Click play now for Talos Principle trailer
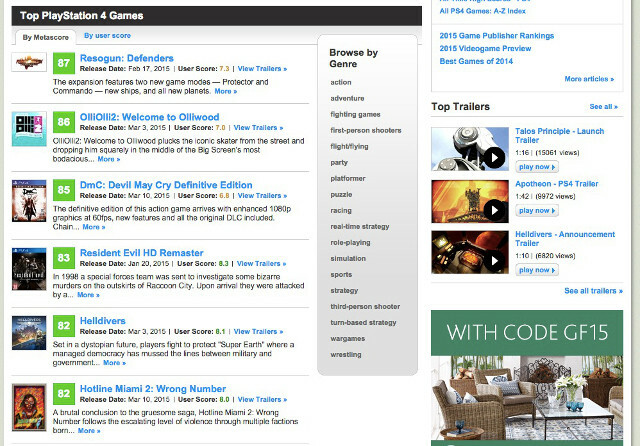Image resolution: width=640 pixels, height=446 pixels. 537,167
